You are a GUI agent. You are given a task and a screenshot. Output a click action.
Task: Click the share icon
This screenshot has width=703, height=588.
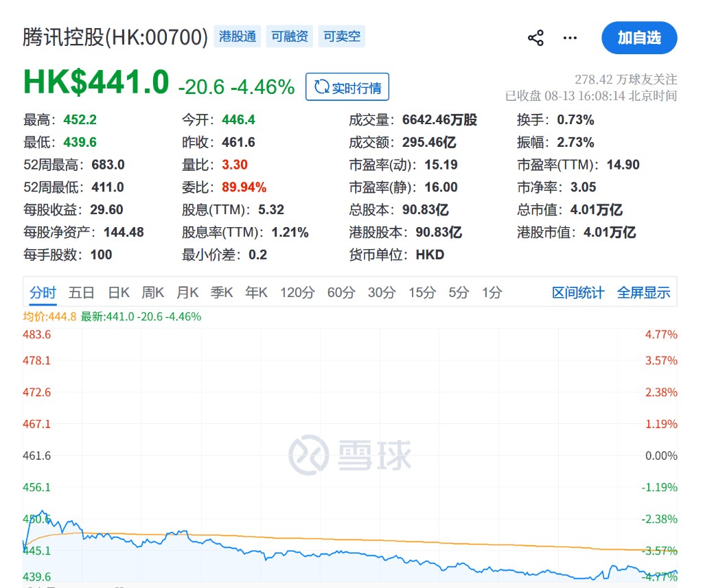(535, 38)
